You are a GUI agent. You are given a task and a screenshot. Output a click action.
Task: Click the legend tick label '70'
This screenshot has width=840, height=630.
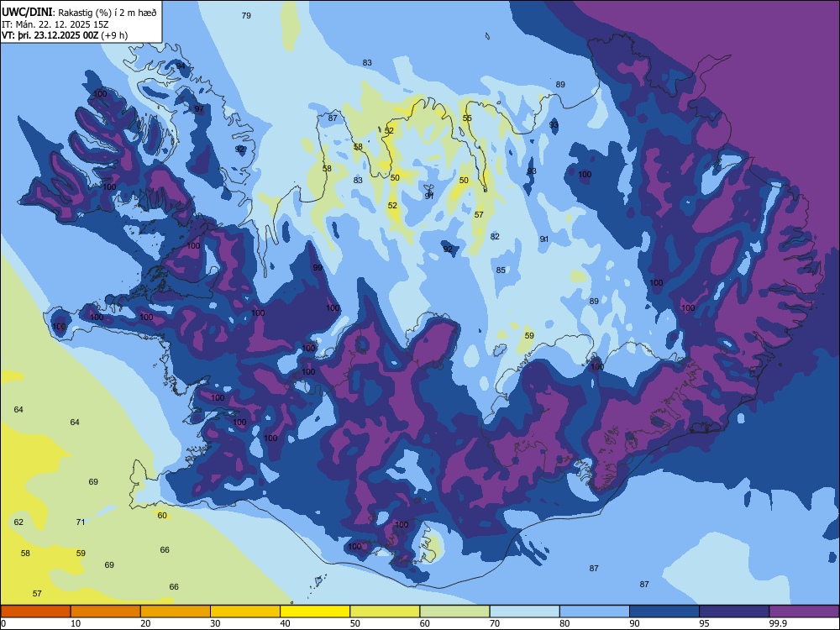(x=495, y=623)
